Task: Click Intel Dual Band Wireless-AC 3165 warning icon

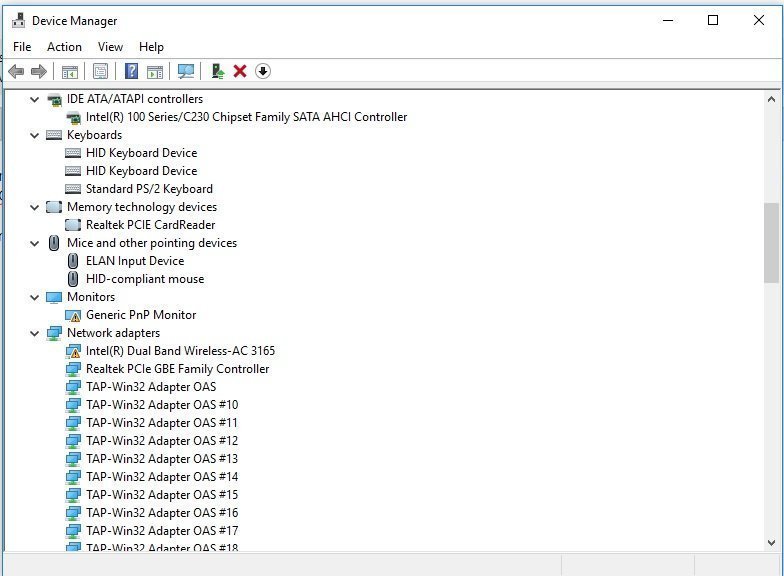Action: click(73, 352)
